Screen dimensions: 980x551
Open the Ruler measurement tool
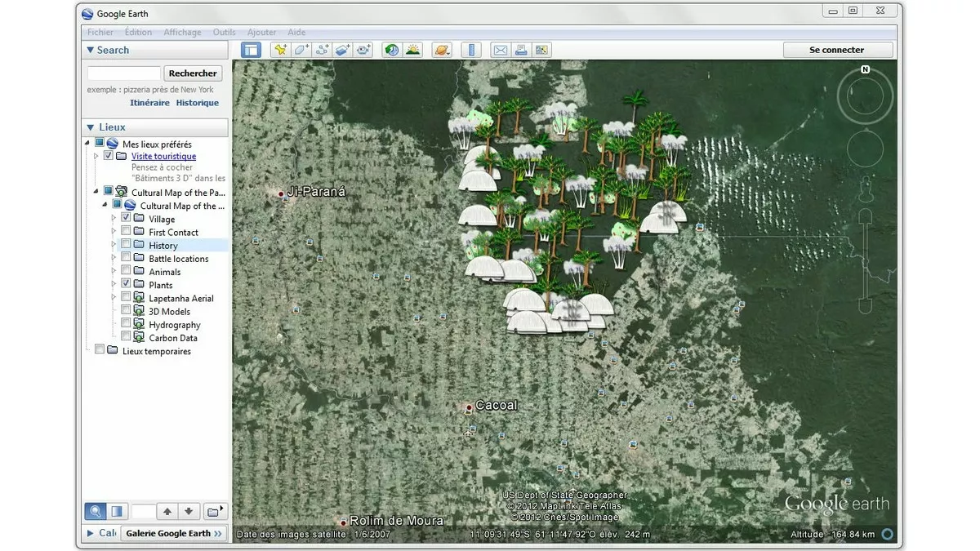click(x=470, y=49)
